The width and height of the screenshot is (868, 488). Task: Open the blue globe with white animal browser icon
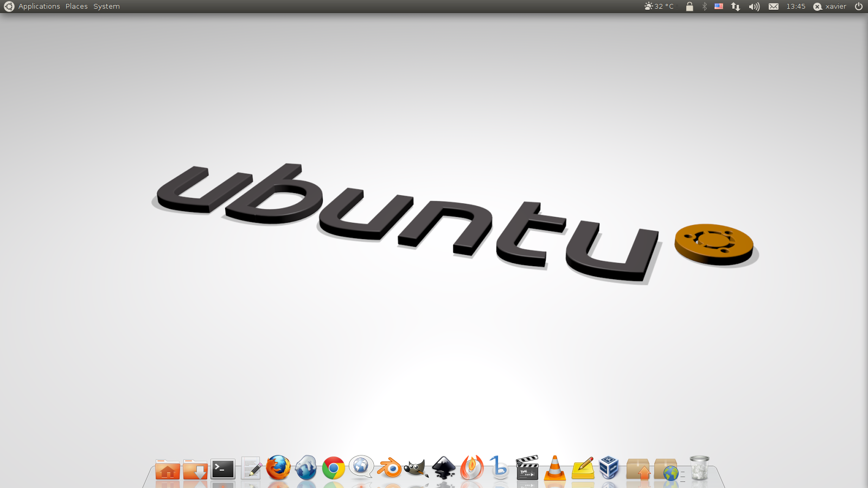pyautogui.click(x=306, y=468)
